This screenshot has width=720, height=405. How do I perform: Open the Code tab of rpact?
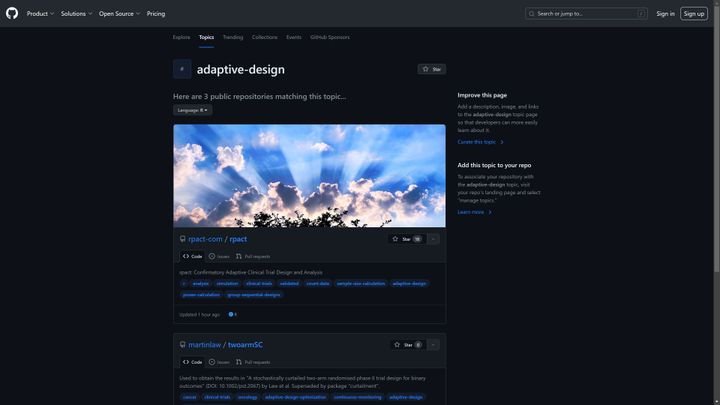click(x=192, y=256)
